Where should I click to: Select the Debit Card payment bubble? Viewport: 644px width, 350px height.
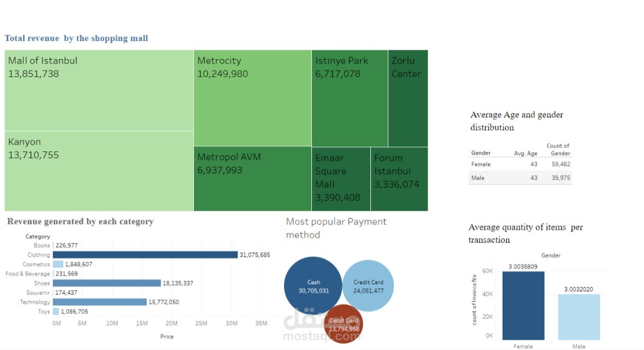point(344,324)
